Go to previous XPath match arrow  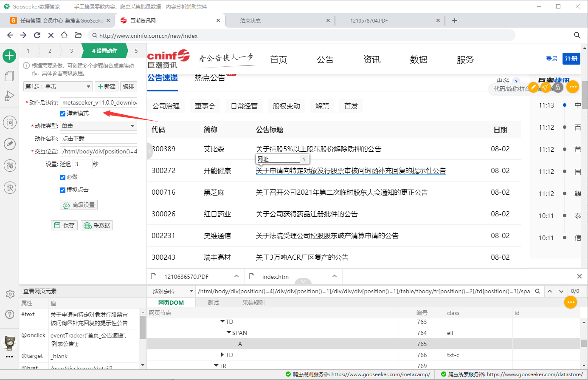point(550,291)
